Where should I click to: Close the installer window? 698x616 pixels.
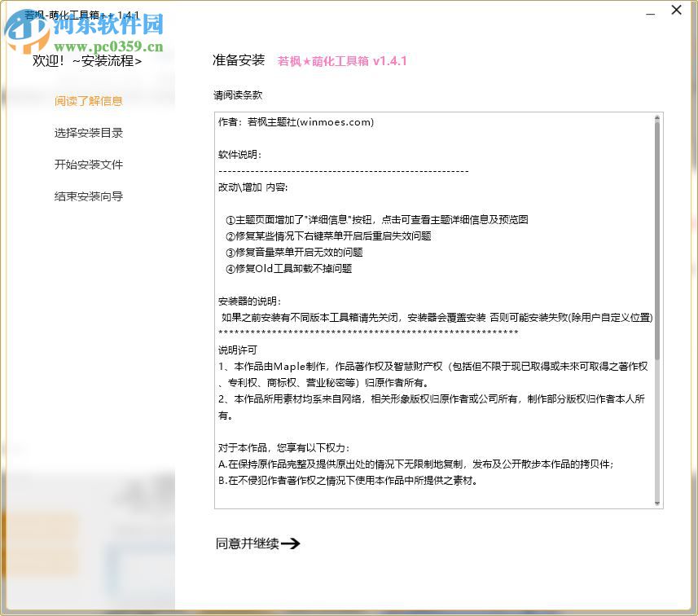(676, 11)
